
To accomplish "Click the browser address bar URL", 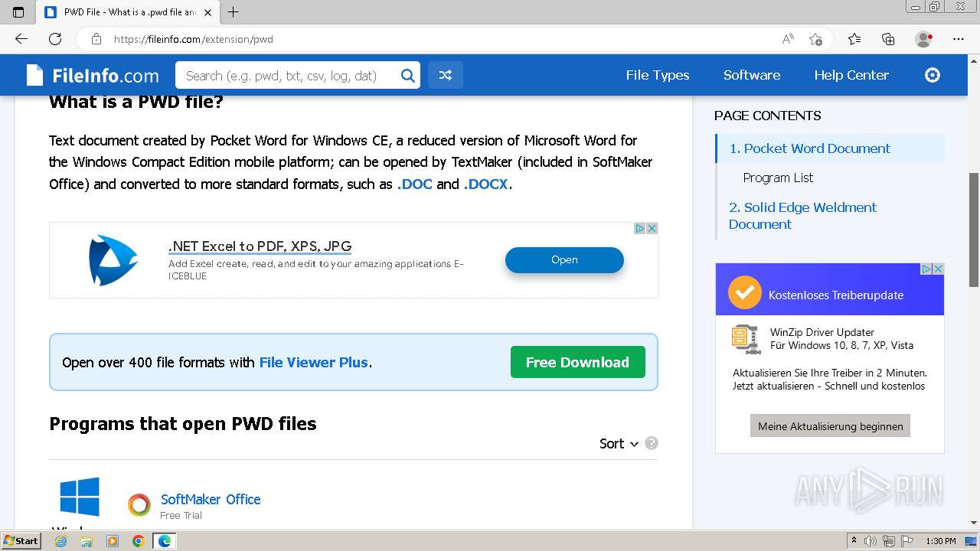I will pos(194,39).
